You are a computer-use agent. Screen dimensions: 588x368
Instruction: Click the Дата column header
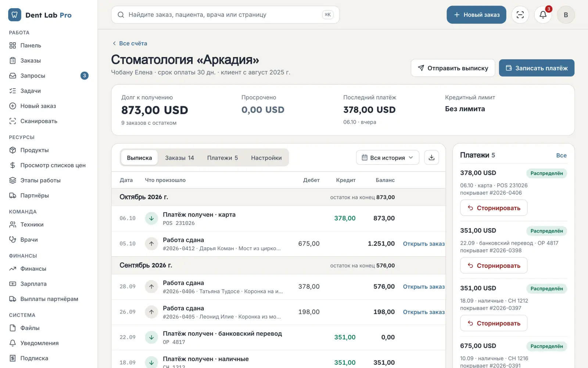(126, 180)
